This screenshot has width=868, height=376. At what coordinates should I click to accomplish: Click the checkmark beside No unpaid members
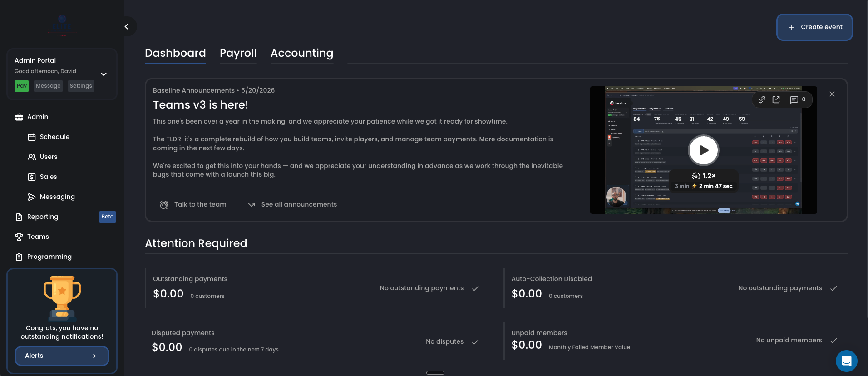coord(833,341)
